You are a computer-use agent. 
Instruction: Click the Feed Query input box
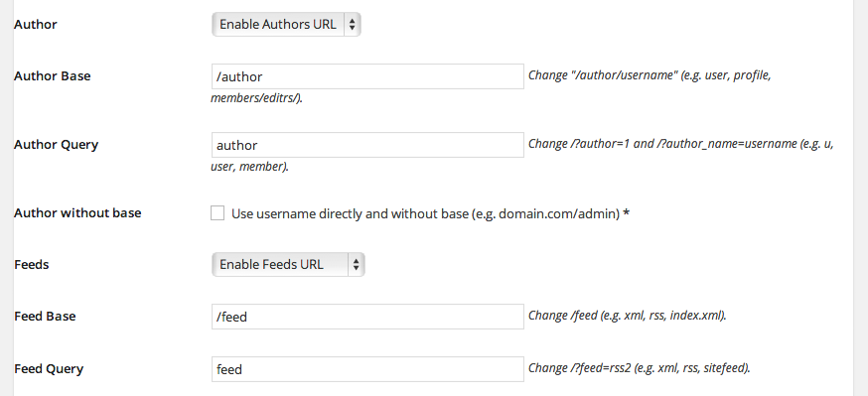(367, 369)
